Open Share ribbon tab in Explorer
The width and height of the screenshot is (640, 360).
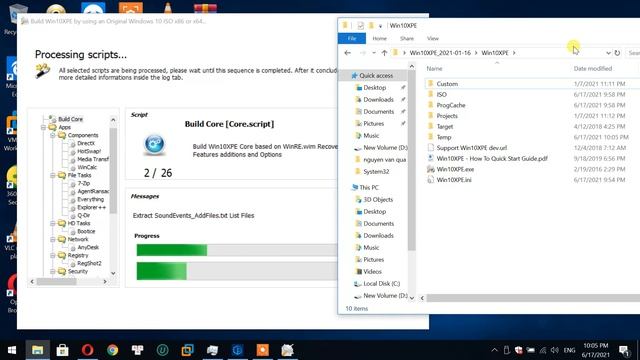[407, 38]
